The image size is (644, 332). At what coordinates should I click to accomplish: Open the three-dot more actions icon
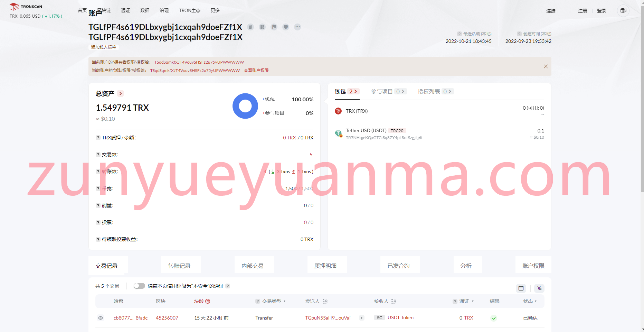coord(297,27)
